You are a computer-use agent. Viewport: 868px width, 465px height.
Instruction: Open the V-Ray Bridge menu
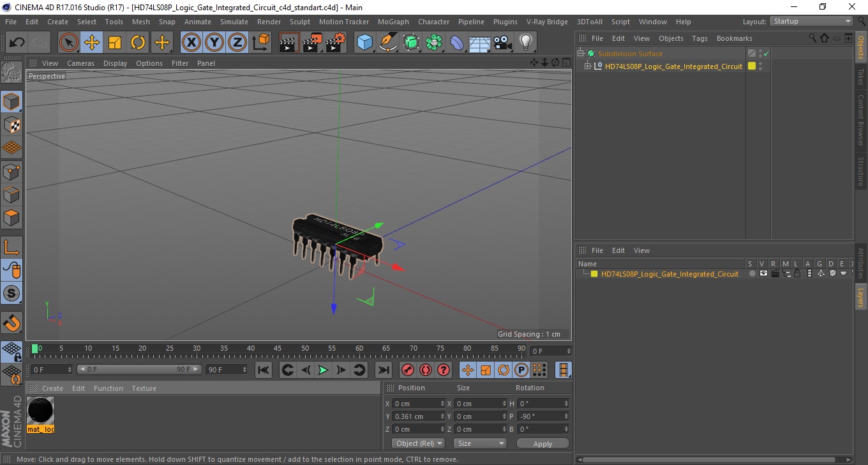point(547,22)
